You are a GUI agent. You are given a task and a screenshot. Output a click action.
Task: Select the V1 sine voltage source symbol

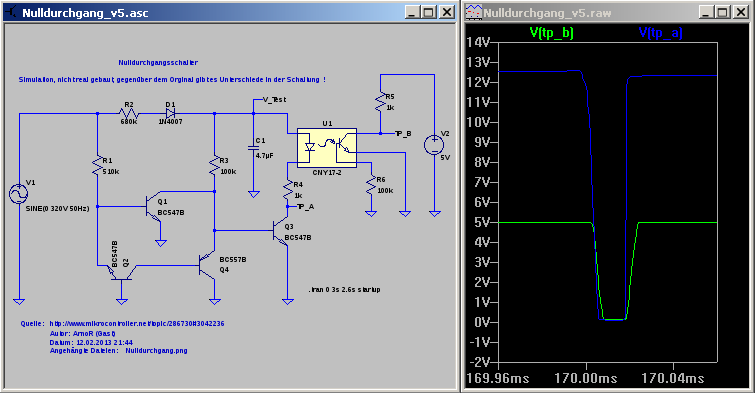tap(19, 194)
